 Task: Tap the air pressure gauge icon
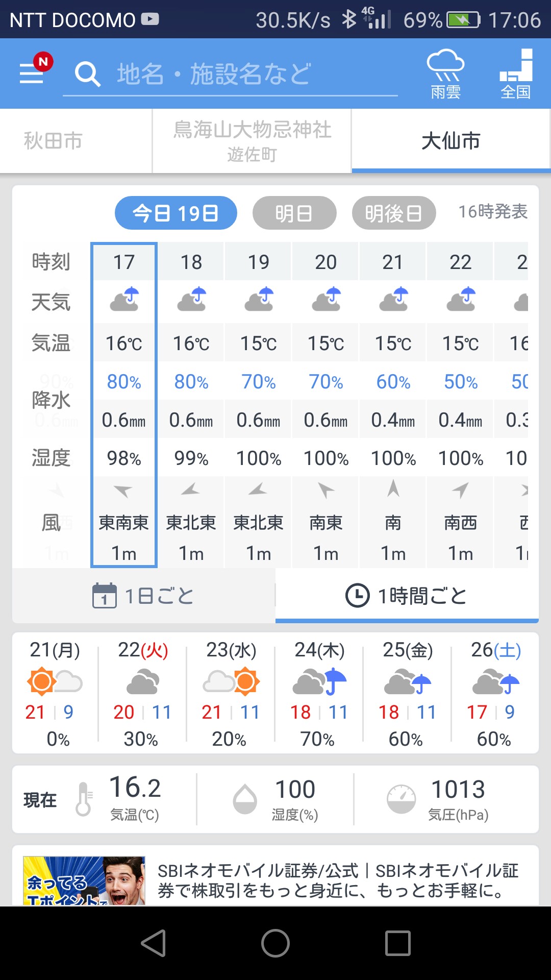[x=402, y=799]
